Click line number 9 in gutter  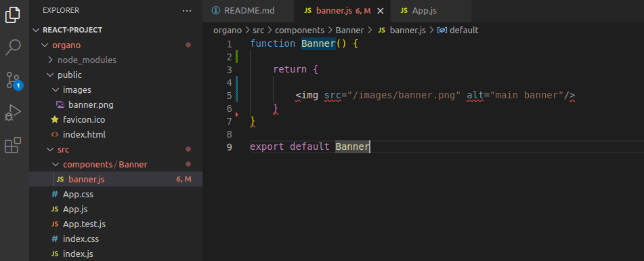click(x=229, y=147)
